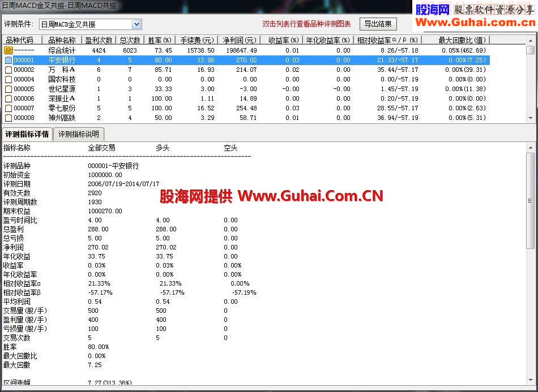Select the 世纪星源 stock name
This screenshot has height=392, width=538.
click(x=62, y=89)
